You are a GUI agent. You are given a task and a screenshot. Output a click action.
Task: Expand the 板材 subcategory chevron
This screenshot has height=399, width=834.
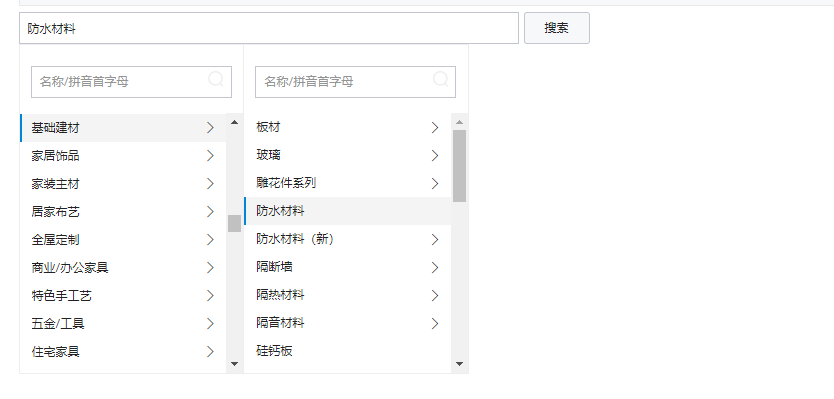(435, 128)
